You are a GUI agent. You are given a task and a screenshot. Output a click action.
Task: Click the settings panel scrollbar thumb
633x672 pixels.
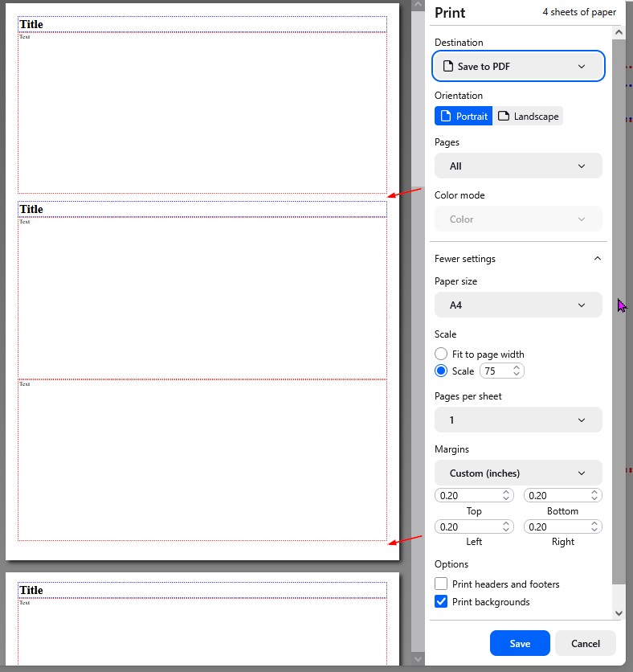tap(619, 311)
